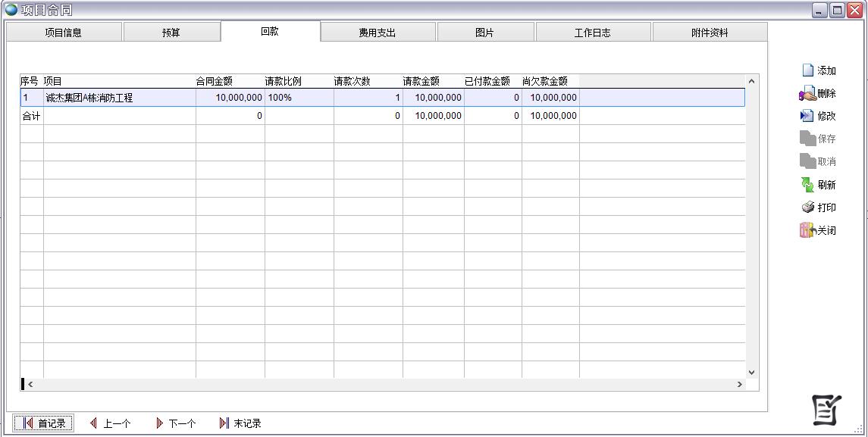The width and height of the screenshot is (868, 437).
Task: Select the 诚杰集团A栋消防工程 row
Action: 119,98
